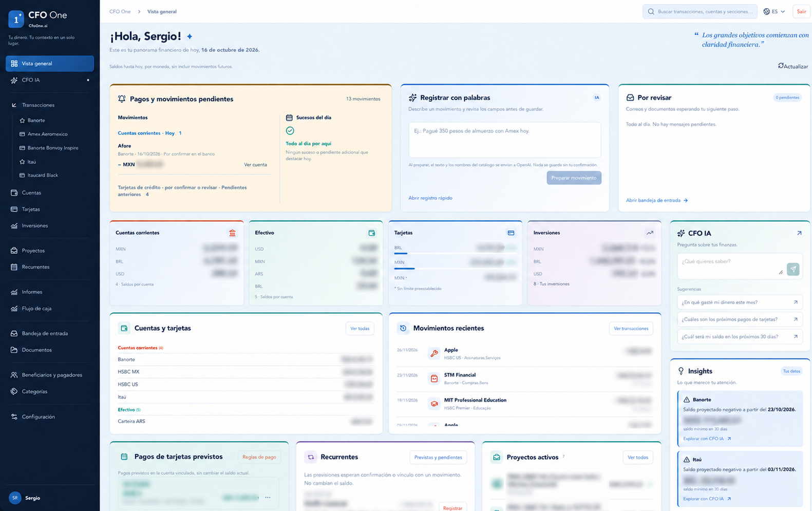Open the three-dot menu in Pagos de tarjetas
The image size is (812, 511).
[268, 497]
